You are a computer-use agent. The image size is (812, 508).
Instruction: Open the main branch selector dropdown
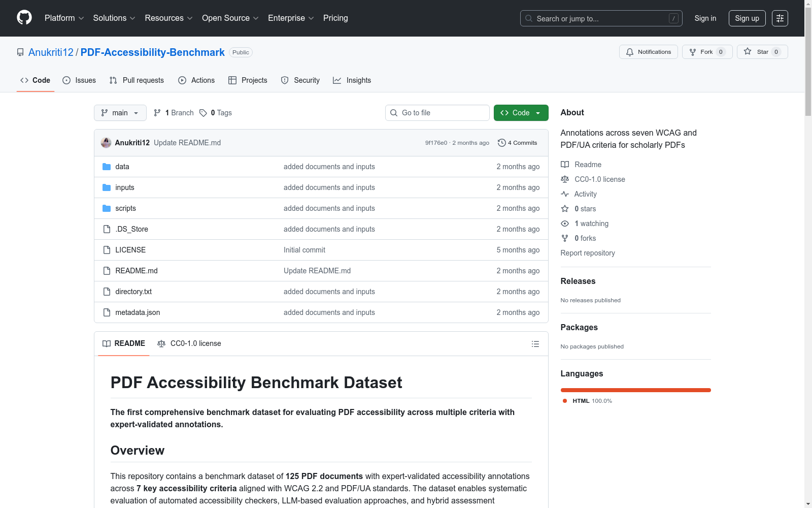120,113
